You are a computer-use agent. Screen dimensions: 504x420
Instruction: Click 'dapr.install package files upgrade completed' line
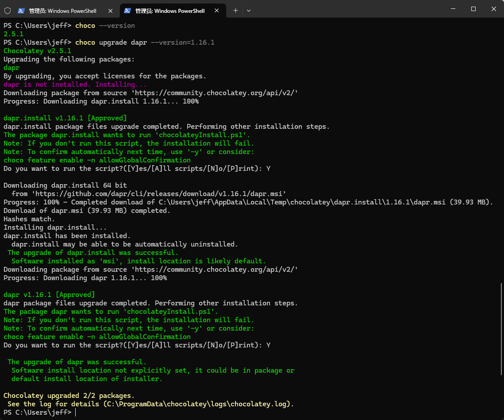pos(166,127)
